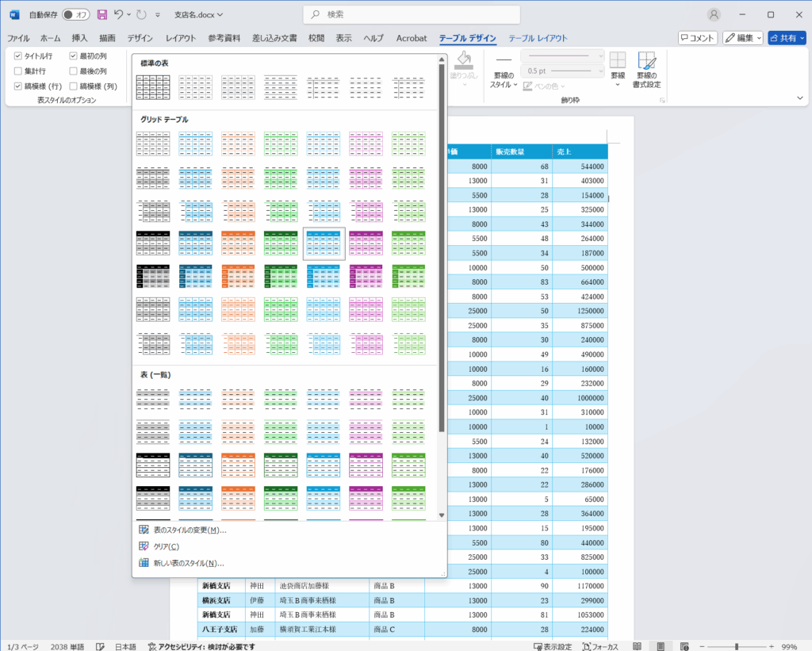Switch to the Table Layout (テーブル レイアウト) tab
812x651 pixels.
pyautogui.click(x=538, y=38)
